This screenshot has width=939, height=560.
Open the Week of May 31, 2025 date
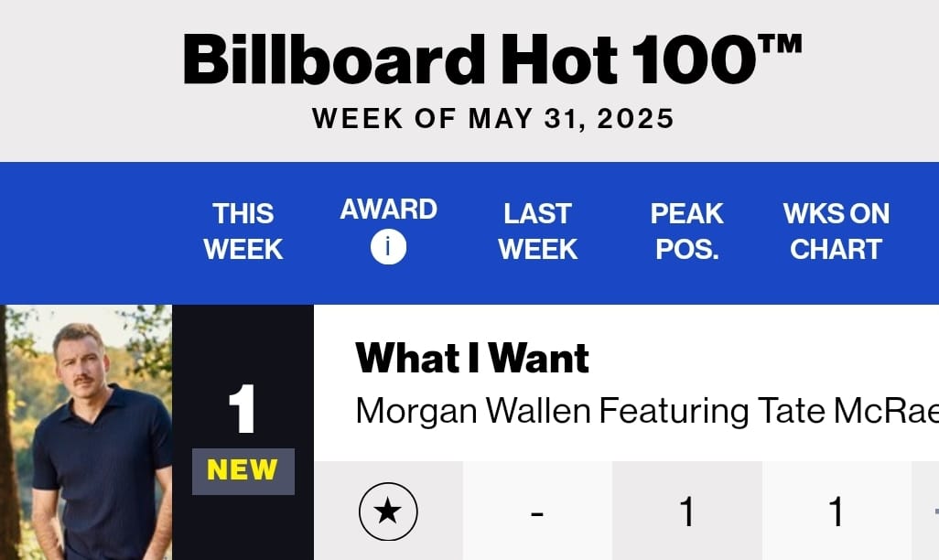coord(493,119)
